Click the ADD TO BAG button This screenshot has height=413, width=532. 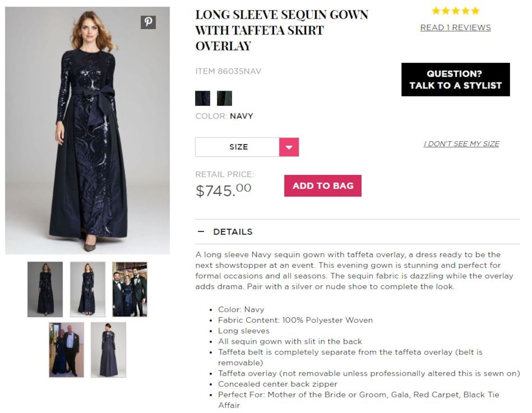tap(323, 186)
